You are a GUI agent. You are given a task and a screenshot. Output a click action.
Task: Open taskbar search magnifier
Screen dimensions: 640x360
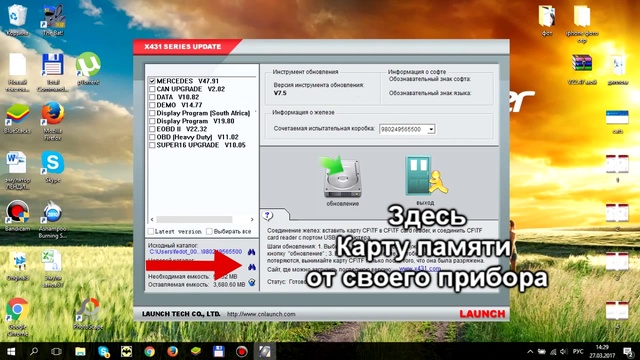coord(34,351)
